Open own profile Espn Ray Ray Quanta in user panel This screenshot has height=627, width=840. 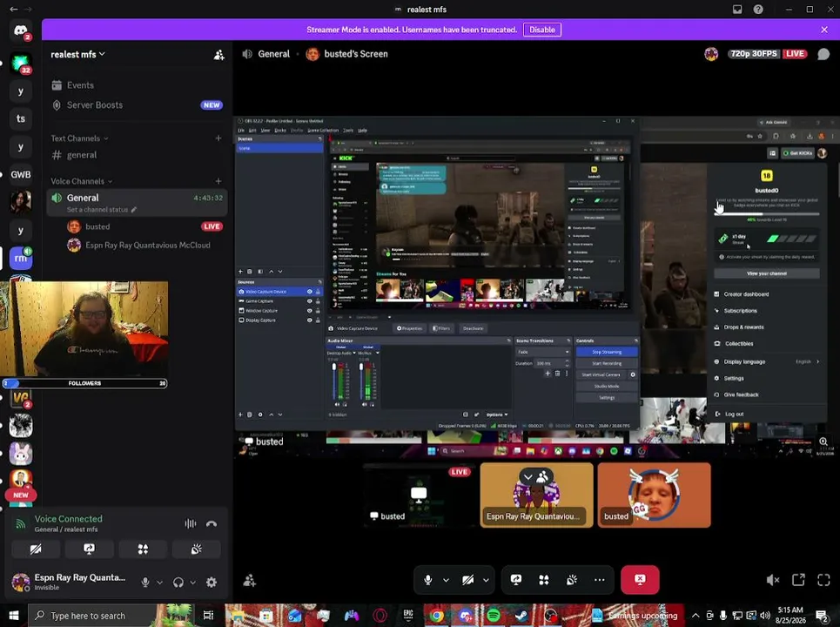[70, 582]
